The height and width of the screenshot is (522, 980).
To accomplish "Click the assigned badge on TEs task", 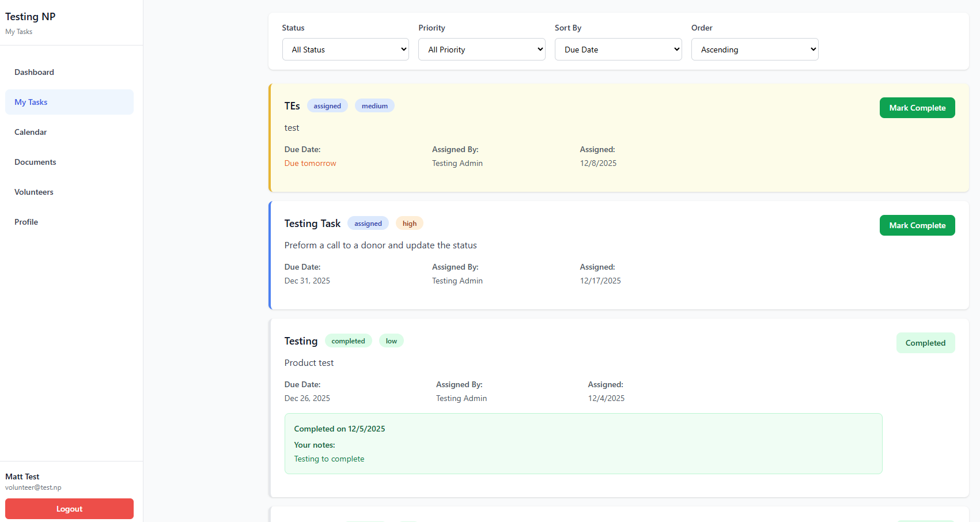I will [x=327, y=105].
